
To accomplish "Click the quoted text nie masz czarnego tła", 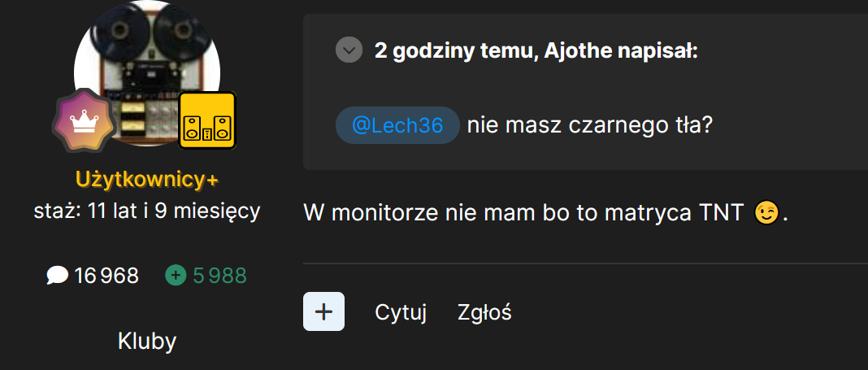I will tap(589, 126).
